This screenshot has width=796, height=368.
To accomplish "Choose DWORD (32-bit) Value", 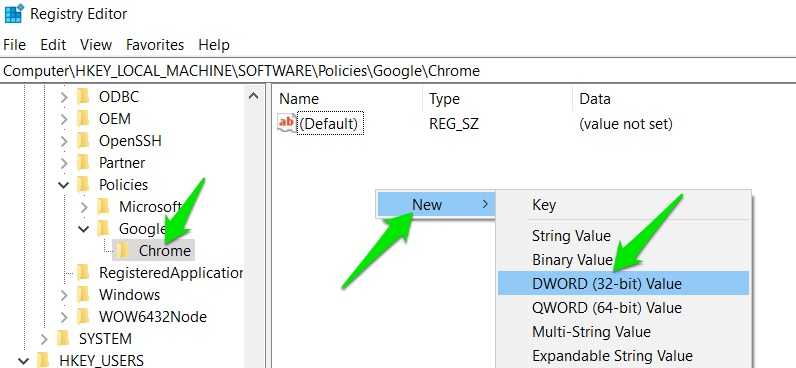I will click(623, 283).
